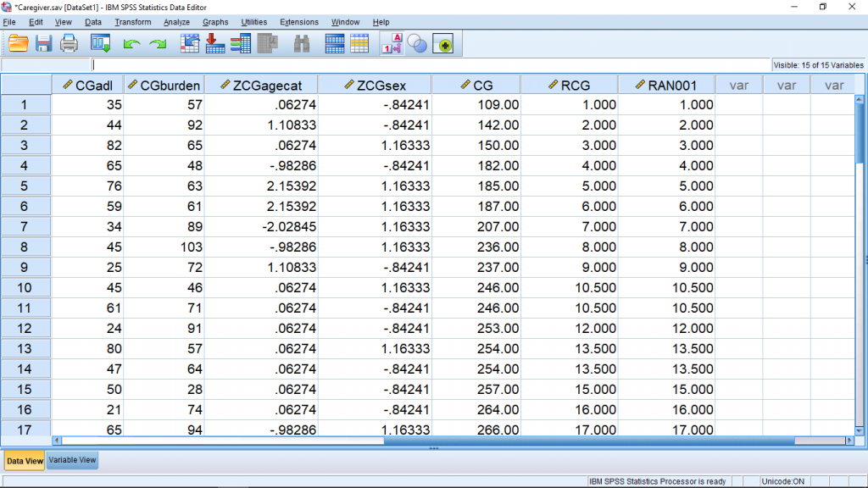Save the current dataset
Screen dimensions: 868x488
[x=45, y=43]
